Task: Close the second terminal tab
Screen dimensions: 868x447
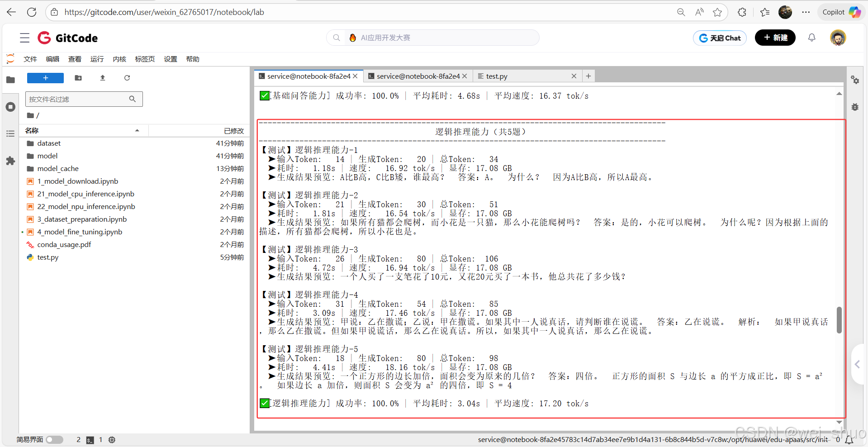Action: (x=465, y=76)
